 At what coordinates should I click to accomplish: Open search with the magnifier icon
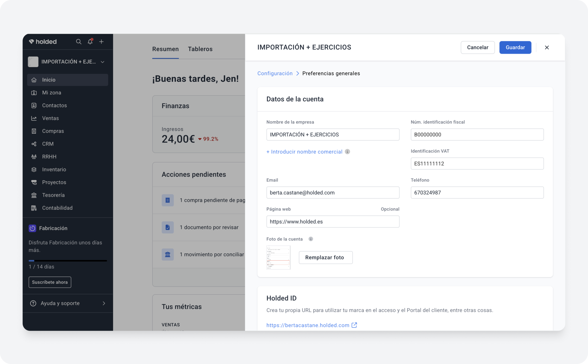click(79, 42)
